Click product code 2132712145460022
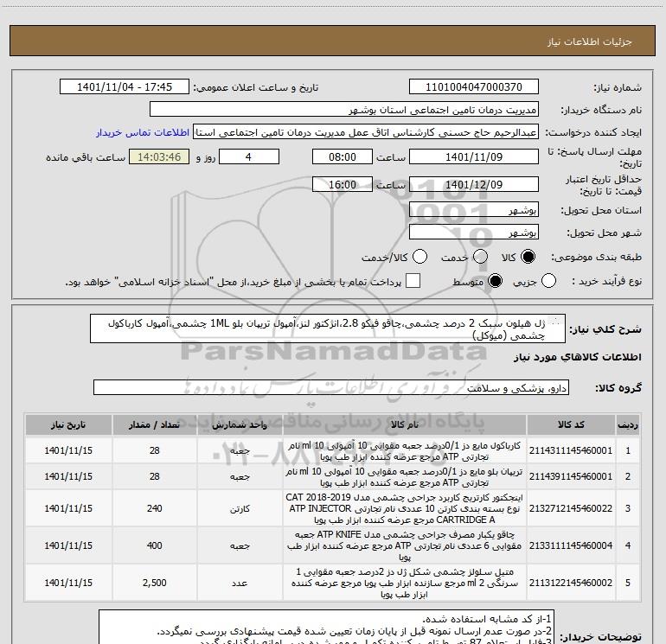The width and height of the screenshot is (666, 644). 571,508
